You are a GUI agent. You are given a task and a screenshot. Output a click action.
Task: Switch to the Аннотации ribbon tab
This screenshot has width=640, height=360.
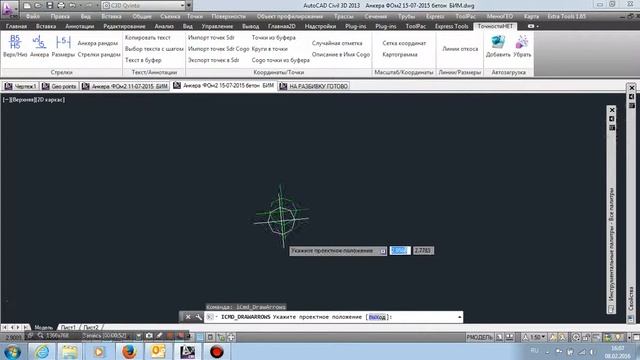[x=80, y=26]
